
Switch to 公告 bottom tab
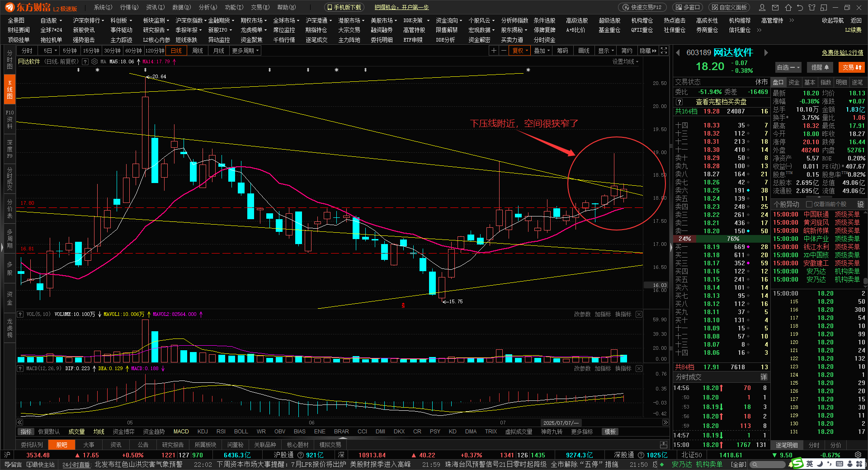143,445
